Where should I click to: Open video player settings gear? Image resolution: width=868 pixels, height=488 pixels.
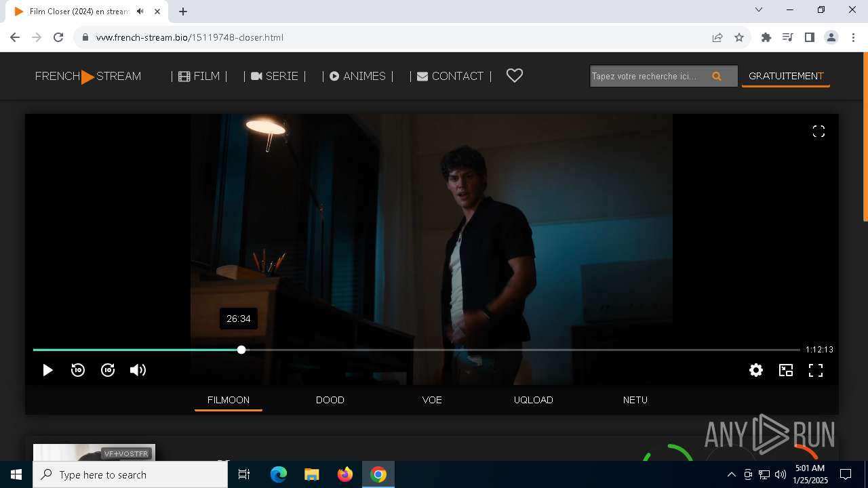point(756,370)
